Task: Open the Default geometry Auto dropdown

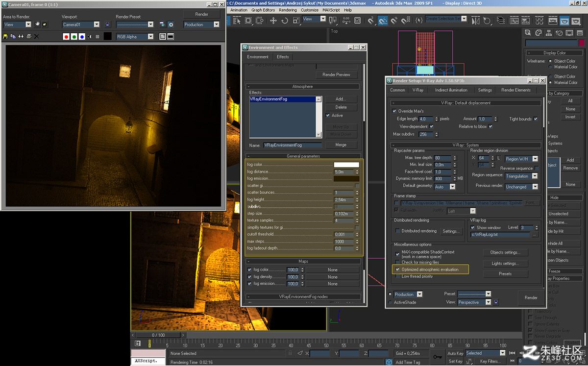Action: 444,187
